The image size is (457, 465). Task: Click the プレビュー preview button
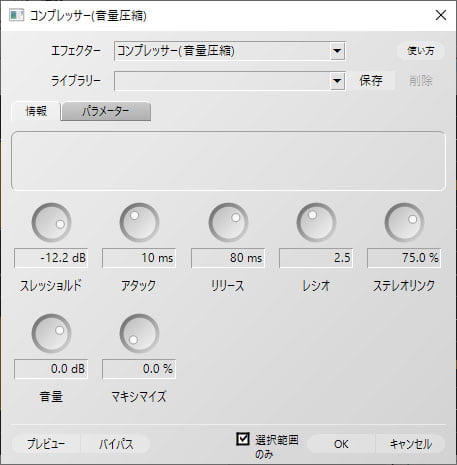46,444
